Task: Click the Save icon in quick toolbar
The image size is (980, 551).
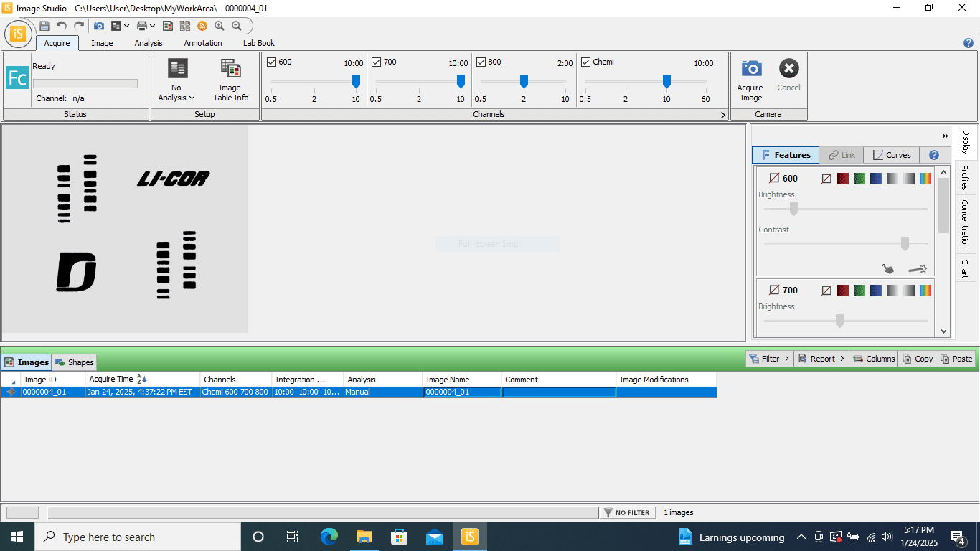Action: coord(44,26)
